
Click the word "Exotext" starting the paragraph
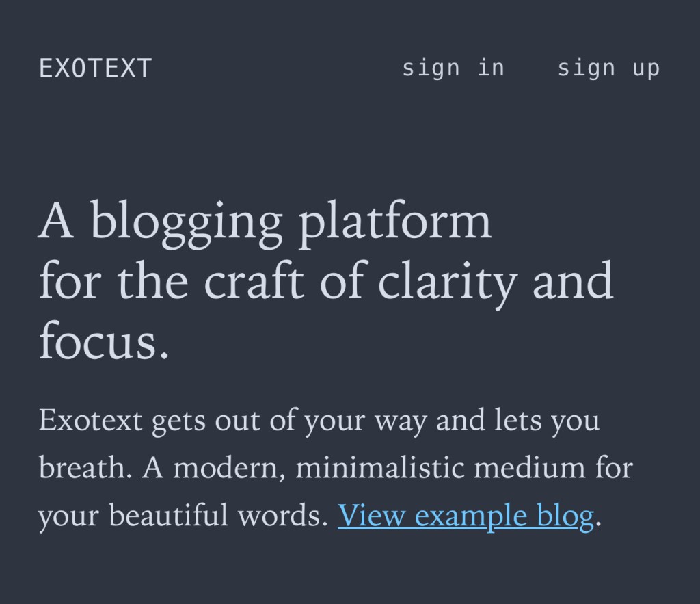90,419
